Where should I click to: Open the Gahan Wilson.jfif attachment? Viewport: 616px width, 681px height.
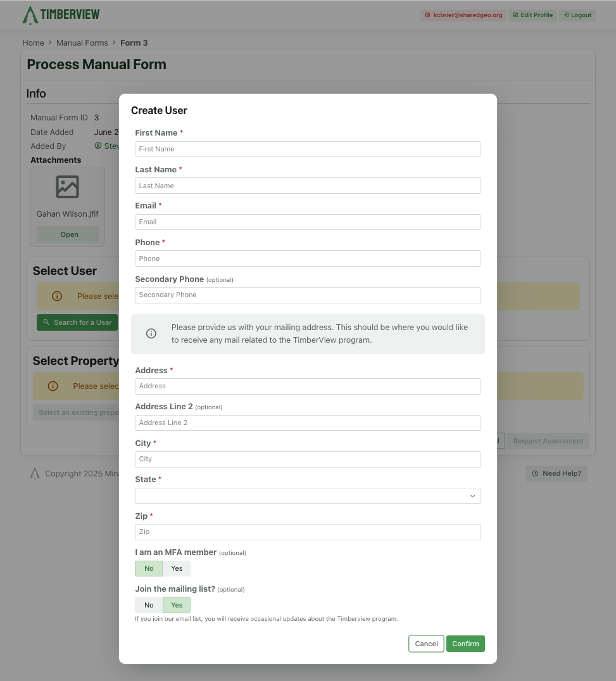[68, 234]
